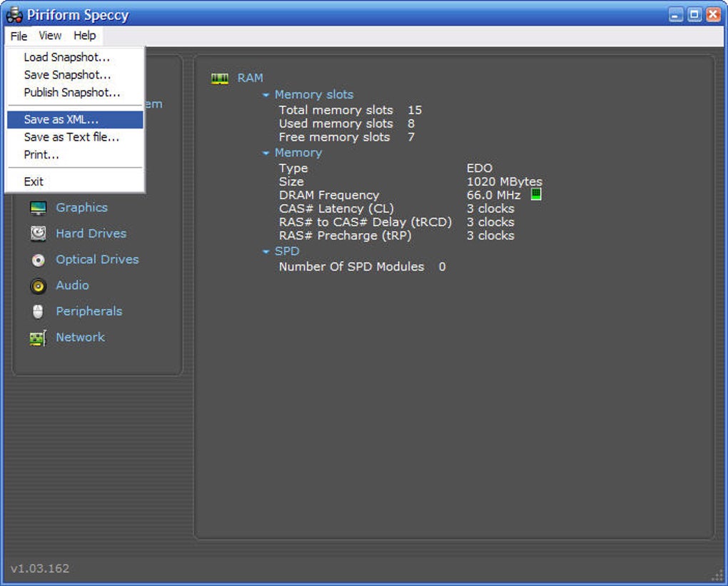Click the Network card icon
Viewport: 728px width, 586px height.
point(38,338)
